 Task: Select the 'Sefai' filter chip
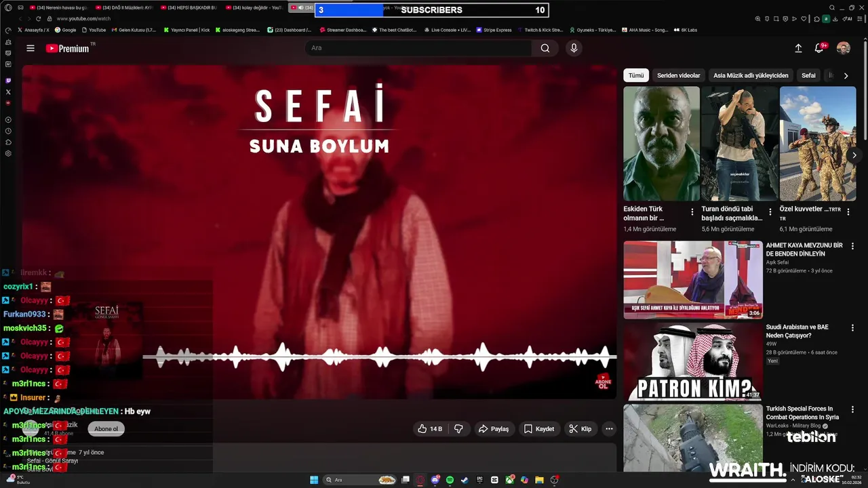(808, 75)
